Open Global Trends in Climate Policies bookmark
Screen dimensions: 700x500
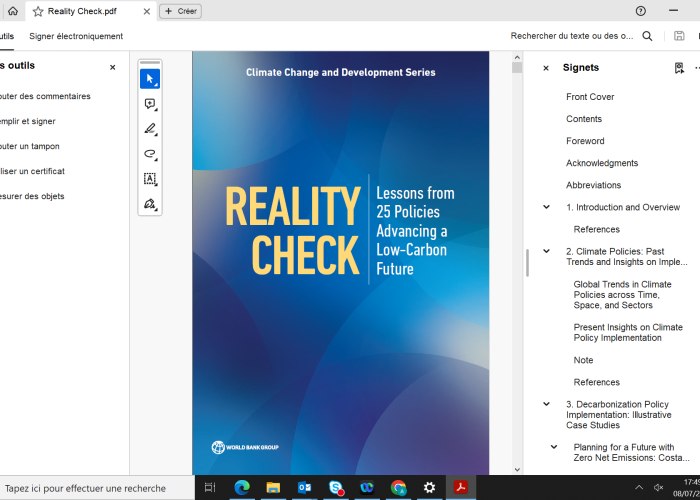(x=622, y=295)
